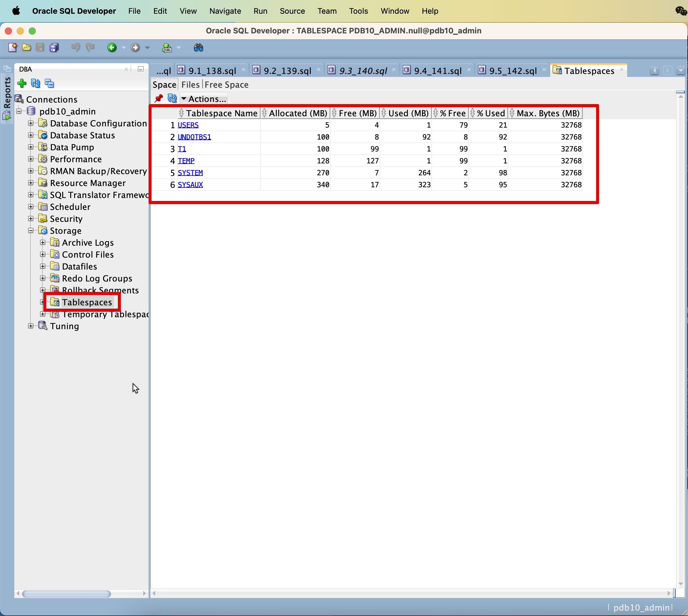688x616 pixels.
Task: Click the Undo toolbar icon
Action: [x=75, y=48]
